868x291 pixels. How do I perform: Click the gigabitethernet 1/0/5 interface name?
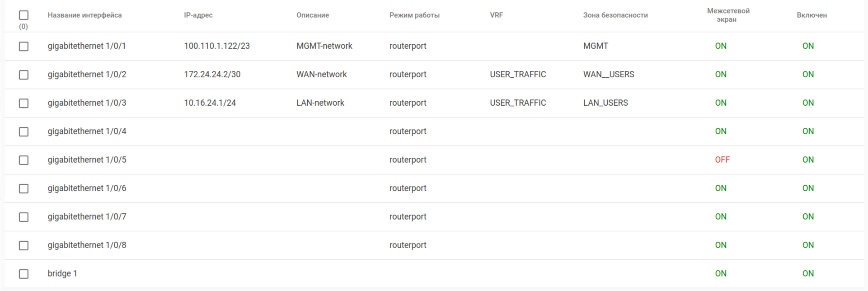[x=87, y=160]
